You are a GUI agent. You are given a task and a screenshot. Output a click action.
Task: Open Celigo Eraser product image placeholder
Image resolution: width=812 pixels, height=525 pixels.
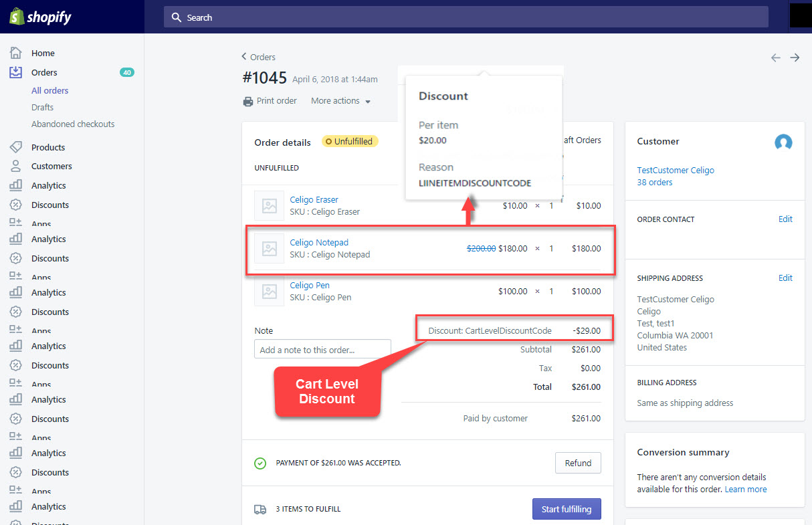[x=270, y=205]
